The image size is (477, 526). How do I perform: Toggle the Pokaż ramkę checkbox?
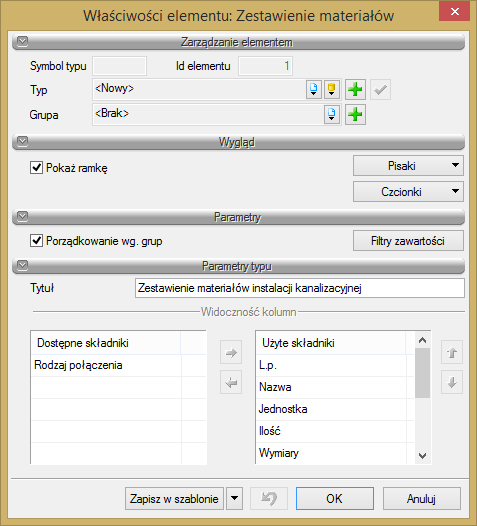[x=36, y=167]
